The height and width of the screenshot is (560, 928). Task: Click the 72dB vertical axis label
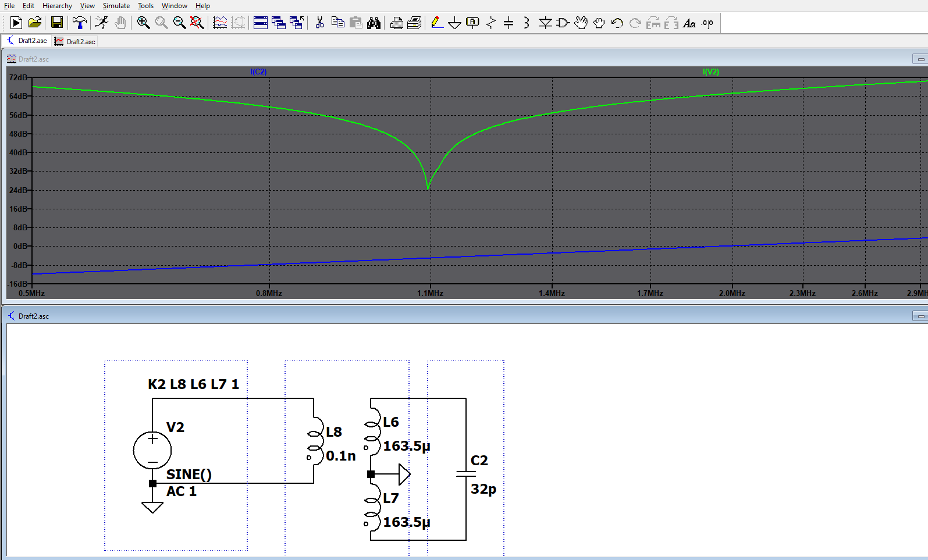point(18,77)
